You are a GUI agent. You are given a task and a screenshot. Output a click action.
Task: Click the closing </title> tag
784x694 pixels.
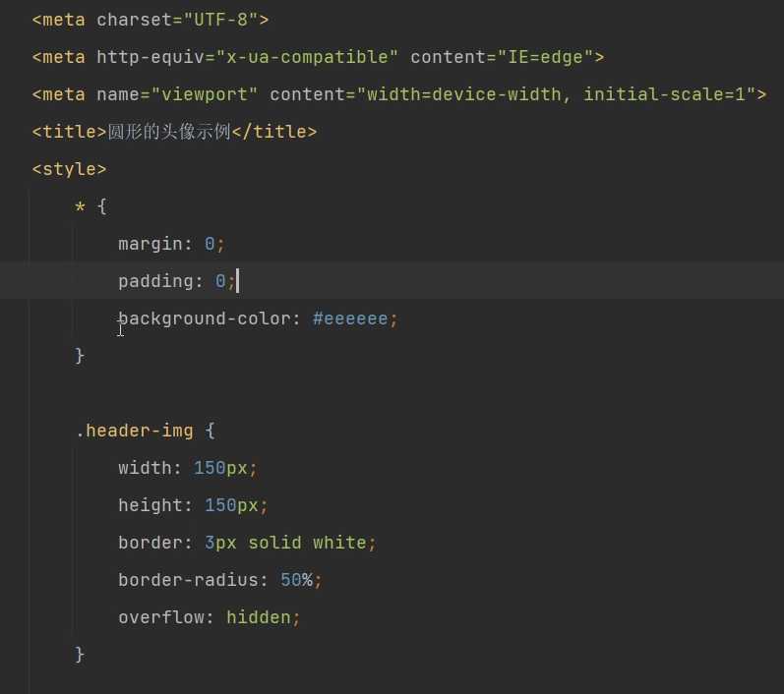(274, 132)
